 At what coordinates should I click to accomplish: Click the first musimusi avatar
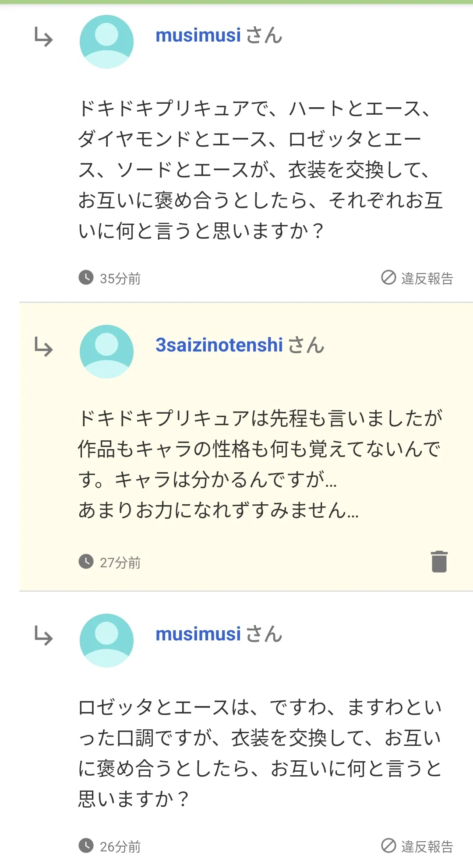pos(106,42)
